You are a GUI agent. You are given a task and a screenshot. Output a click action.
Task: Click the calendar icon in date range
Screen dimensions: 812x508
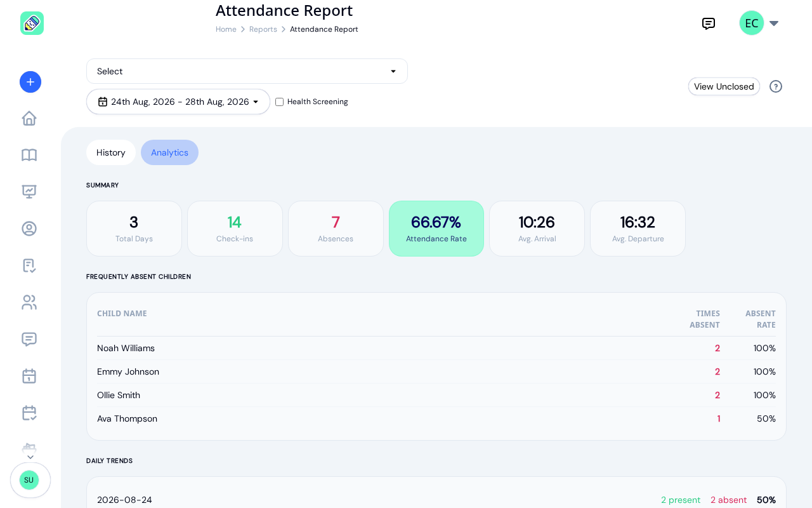tap(103, 102)
